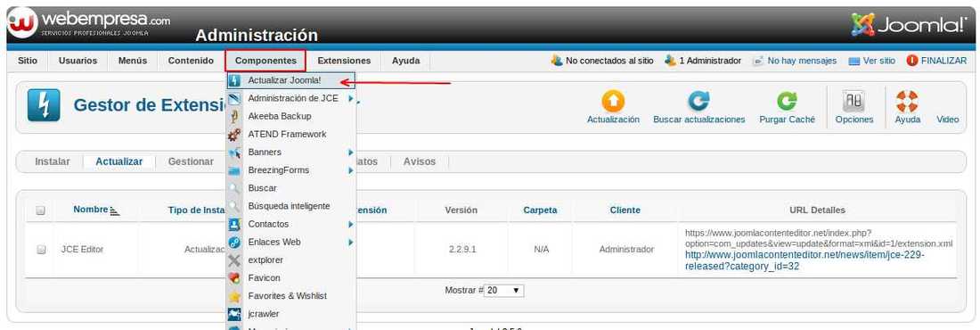
Task: Click the 2.2.9.1 version cell
Action: coord(462,249)
